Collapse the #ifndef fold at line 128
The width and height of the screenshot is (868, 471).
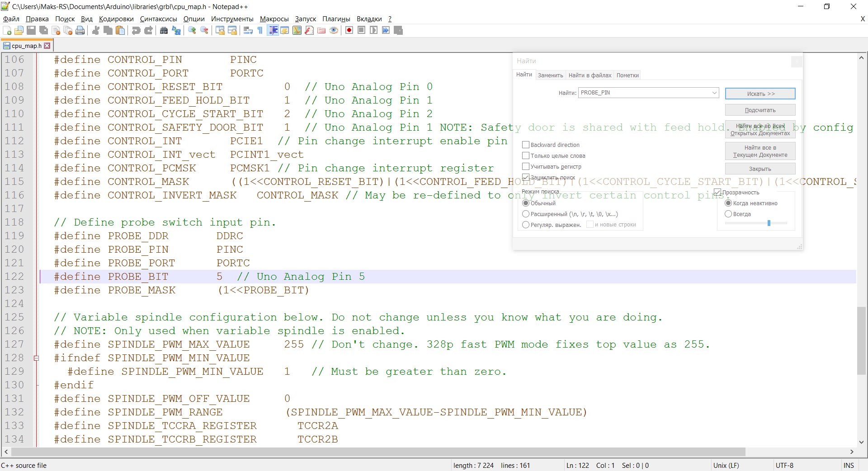pos(37,358)
